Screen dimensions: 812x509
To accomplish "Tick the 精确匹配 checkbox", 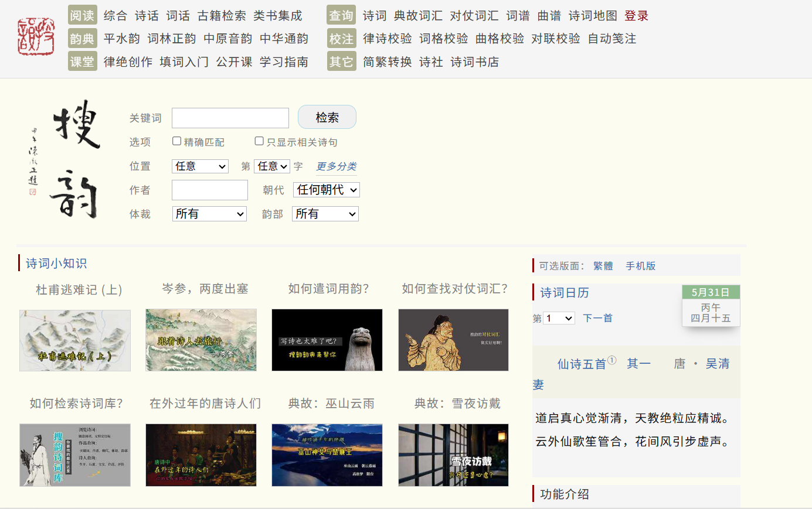I will [x=176, y=141].
